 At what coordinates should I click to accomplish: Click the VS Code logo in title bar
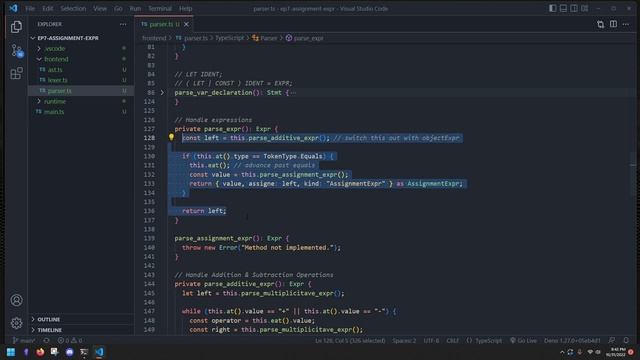[x=13, y=8]
